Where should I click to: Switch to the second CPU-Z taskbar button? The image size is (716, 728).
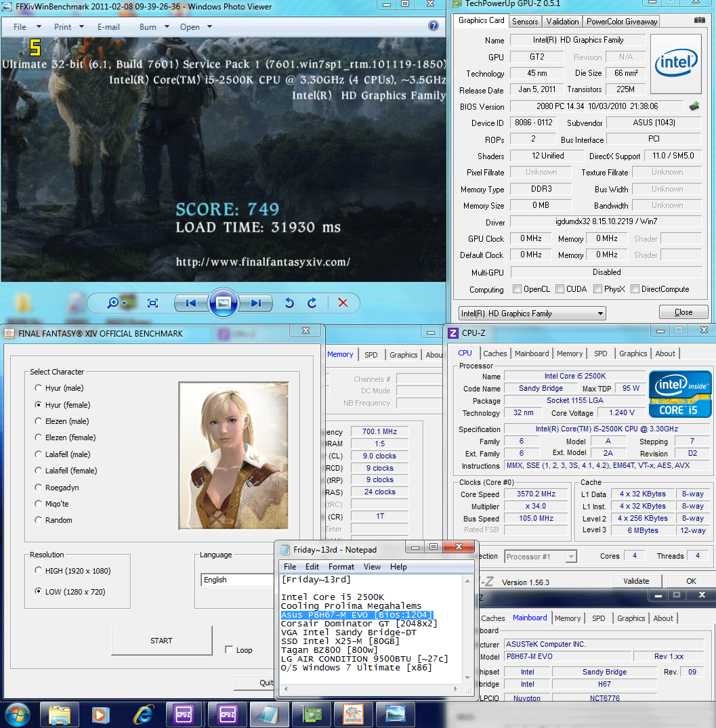(228, 715)
